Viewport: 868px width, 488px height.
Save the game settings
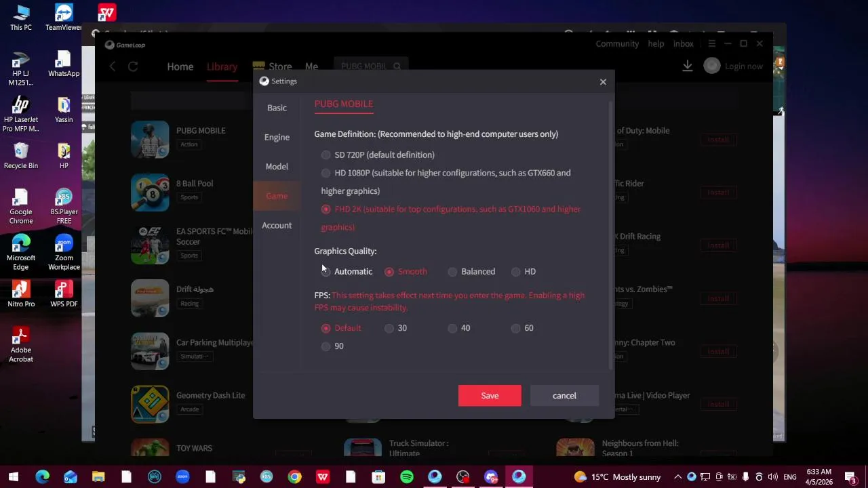[490, 396]
